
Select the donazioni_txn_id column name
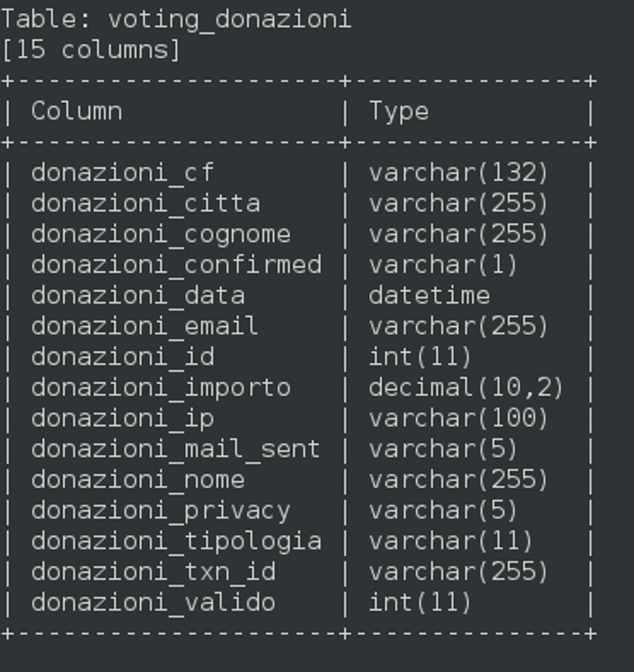pos(153,572)
